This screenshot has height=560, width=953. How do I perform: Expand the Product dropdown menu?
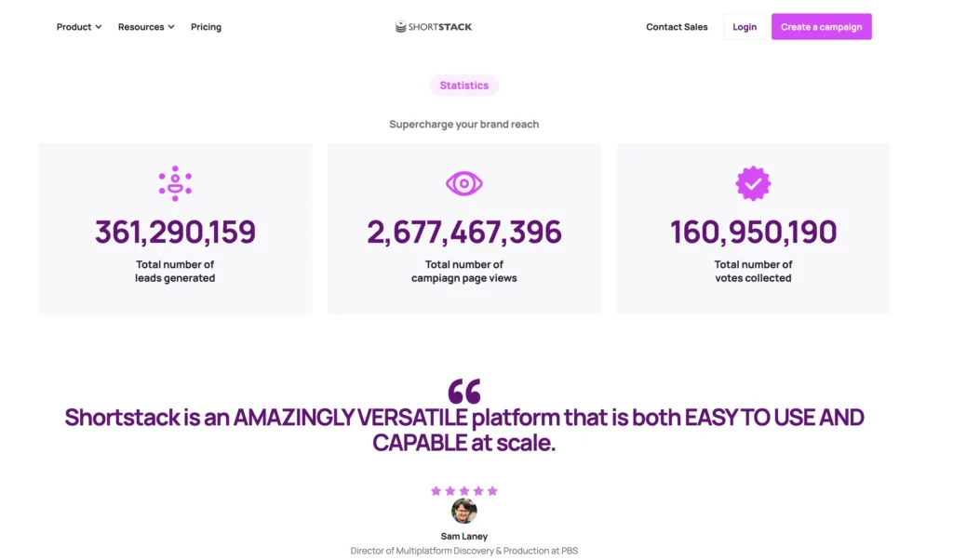[78, 27]
